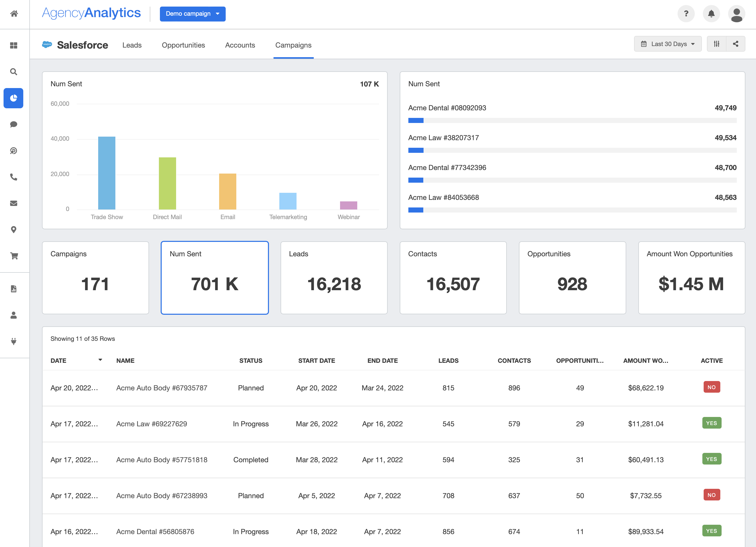Click the help question mark icon

(686, 14)
